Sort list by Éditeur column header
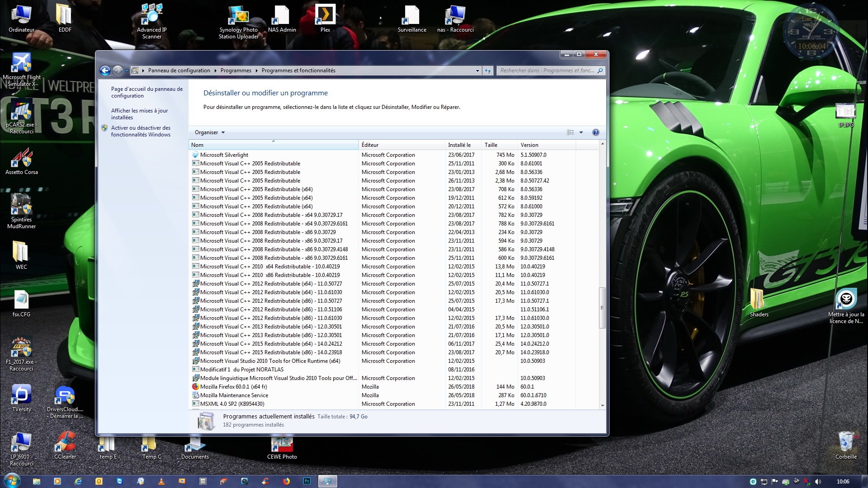Screen dimensions: 868x488 (x=402, y=145)
